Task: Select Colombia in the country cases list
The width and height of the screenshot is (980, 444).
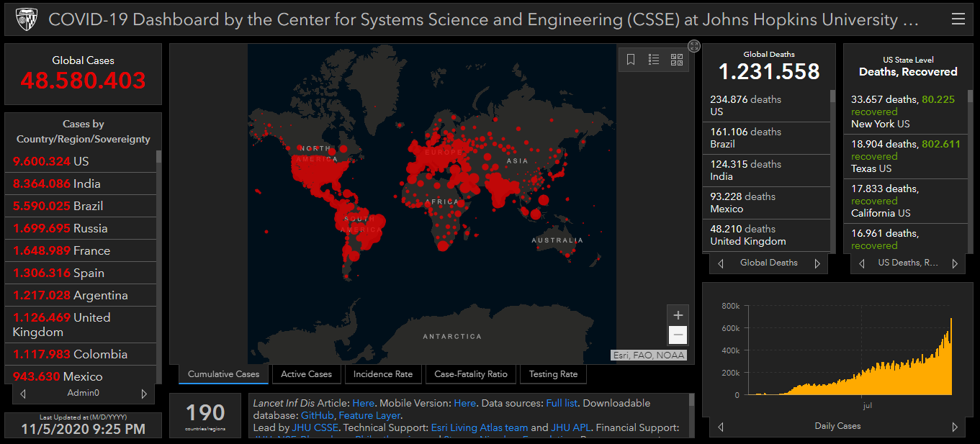Action: tap(81, 354)
